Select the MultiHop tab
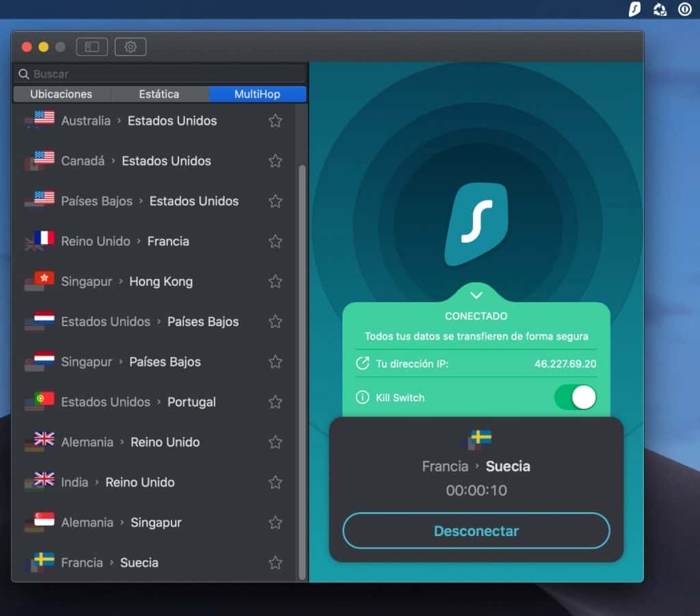 click(258, 94)
